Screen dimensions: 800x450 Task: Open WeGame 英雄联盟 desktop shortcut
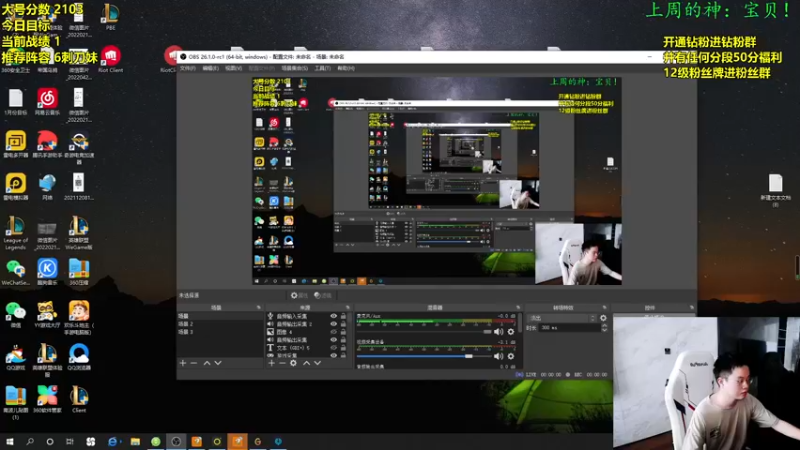[79, 233]
